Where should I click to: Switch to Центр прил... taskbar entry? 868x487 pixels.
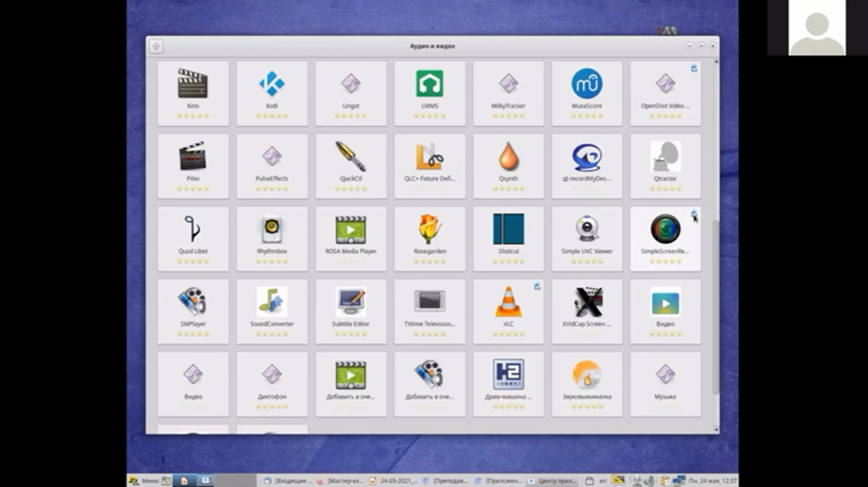[x=552, y=480]
